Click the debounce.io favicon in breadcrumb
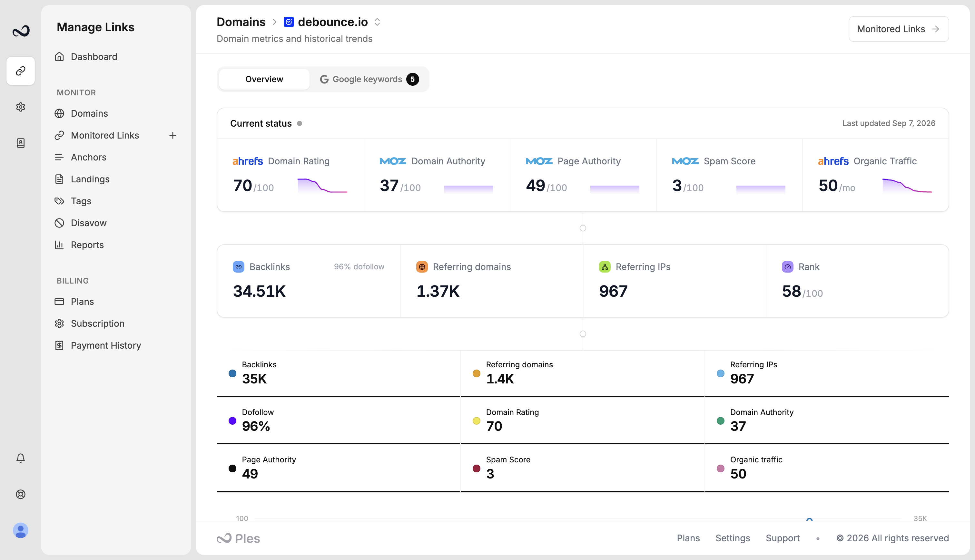 click(289, 22)
